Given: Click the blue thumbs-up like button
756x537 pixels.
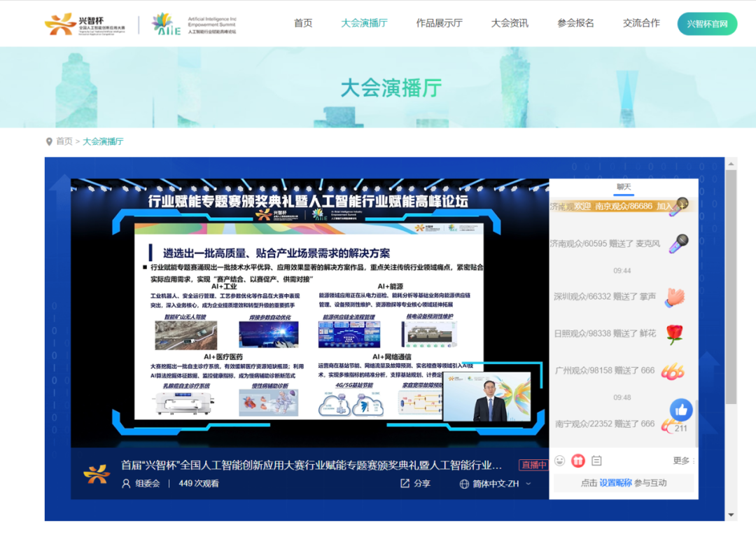Looking at the screenshot, I should pyautogui.click(x=681, y=410).
